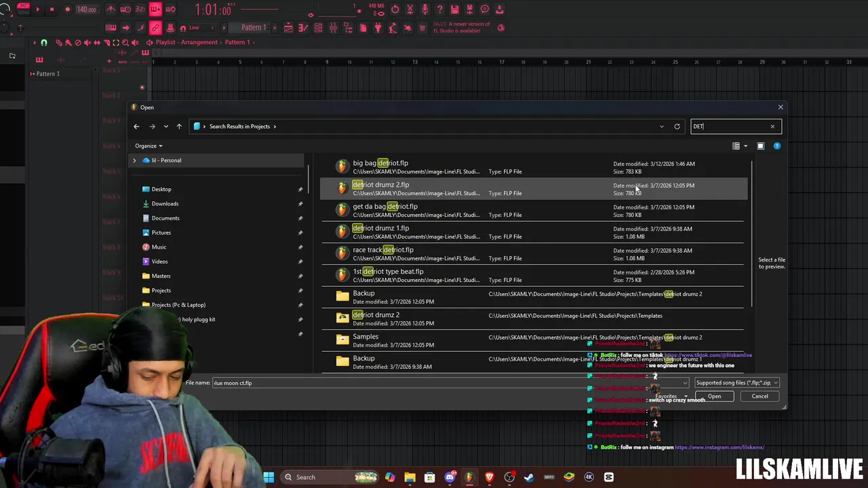Open the Mixer icon
This screenshot has width=868, height=488.
tap(333, 28)
